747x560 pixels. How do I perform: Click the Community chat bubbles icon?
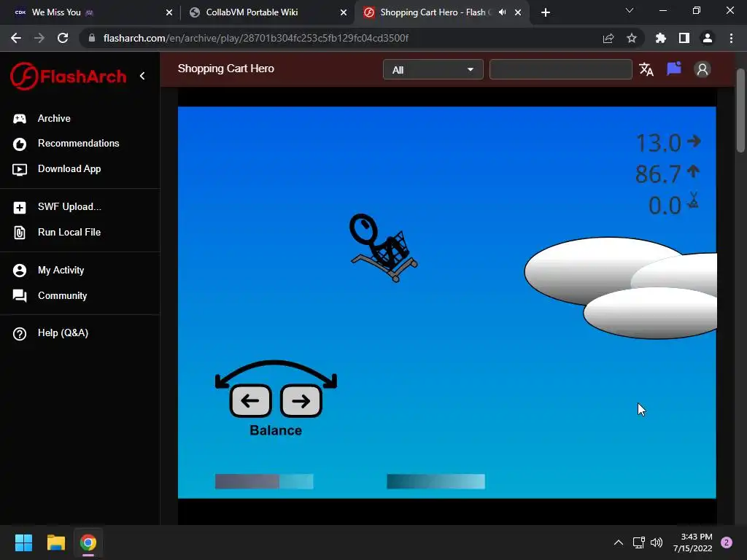click(20, 296)
